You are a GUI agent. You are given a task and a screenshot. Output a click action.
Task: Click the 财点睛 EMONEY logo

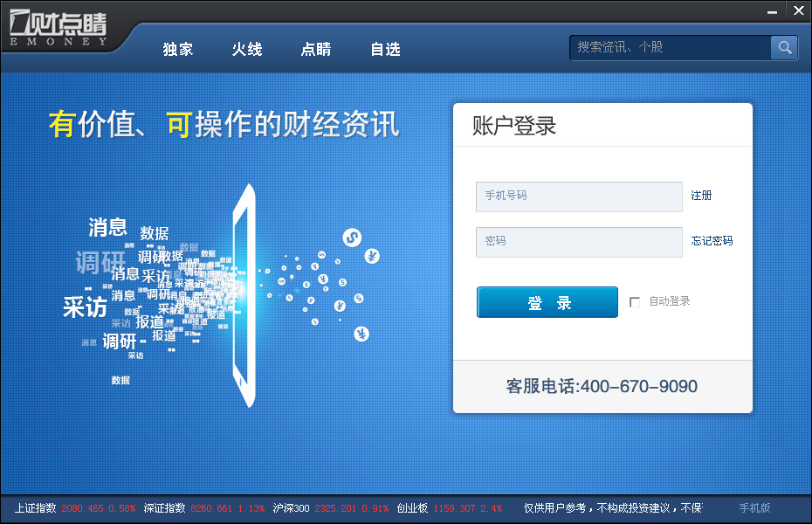pyautogui.click(x=57, y=26)
